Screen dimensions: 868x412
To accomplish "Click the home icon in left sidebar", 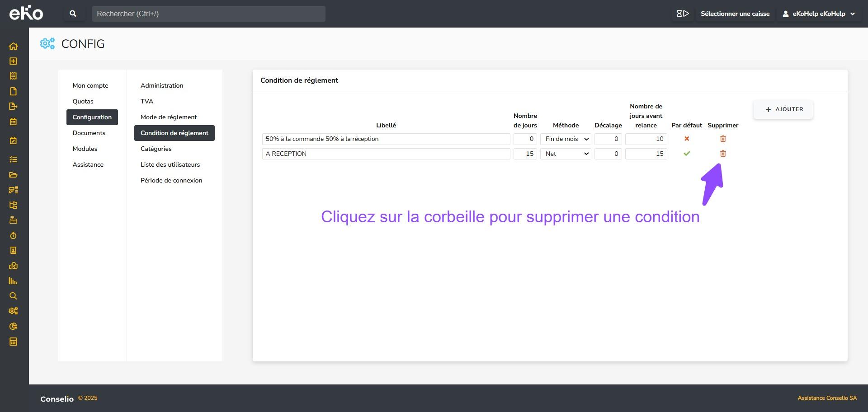I will pos(13,46).
